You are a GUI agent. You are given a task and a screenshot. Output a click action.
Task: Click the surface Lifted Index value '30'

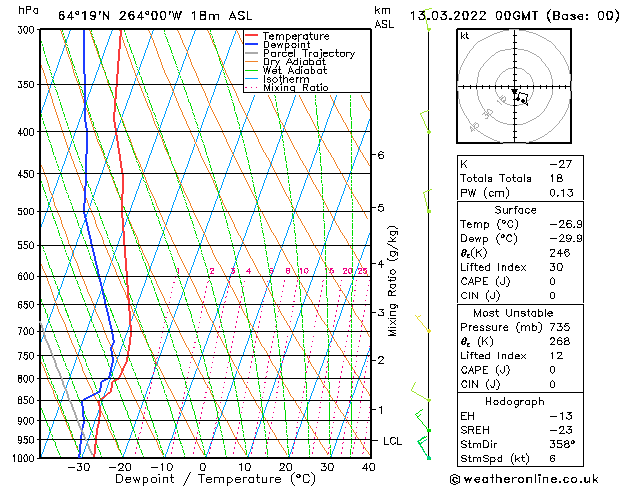point(556,267)
